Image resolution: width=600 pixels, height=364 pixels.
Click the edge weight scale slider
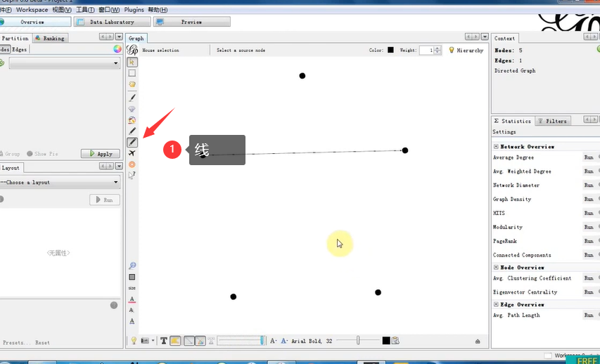(241, 340)
